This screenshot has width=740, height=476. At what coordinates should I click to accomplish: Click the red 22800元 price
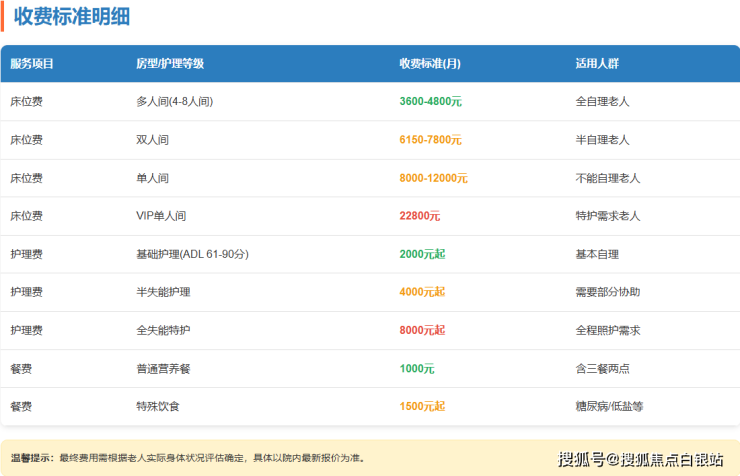pyautogui.click(x=420, y=216)
